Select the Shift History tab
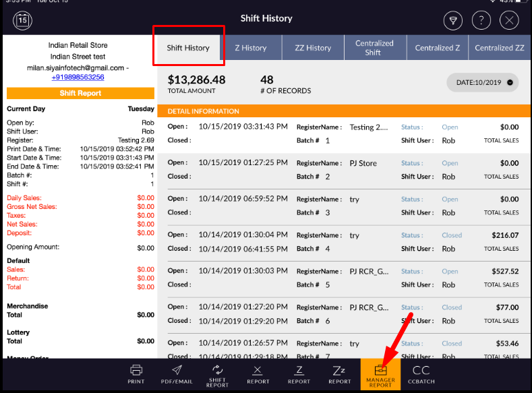Image resolution: width=532 pixels, height=393 pixels. [188, 48]
